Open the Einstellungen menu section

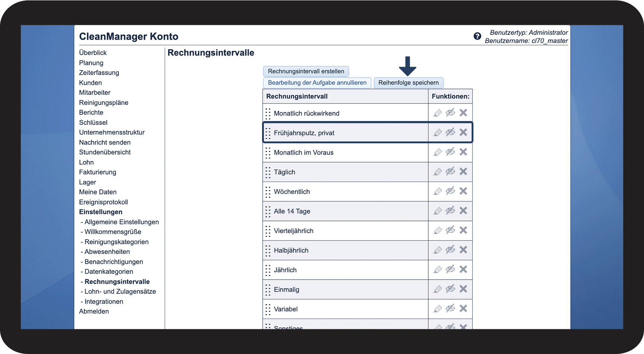click(x=101, y=212)
